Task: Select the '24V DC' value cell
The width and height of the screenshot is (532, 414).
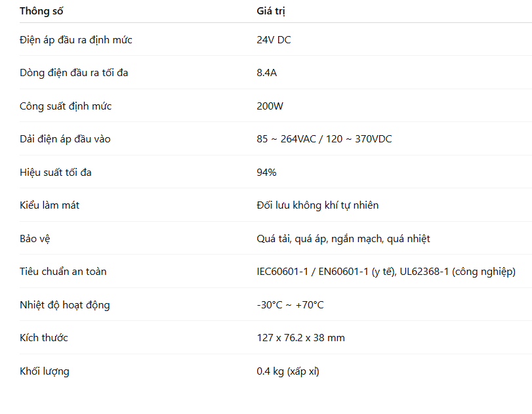Action: [274, 40]
